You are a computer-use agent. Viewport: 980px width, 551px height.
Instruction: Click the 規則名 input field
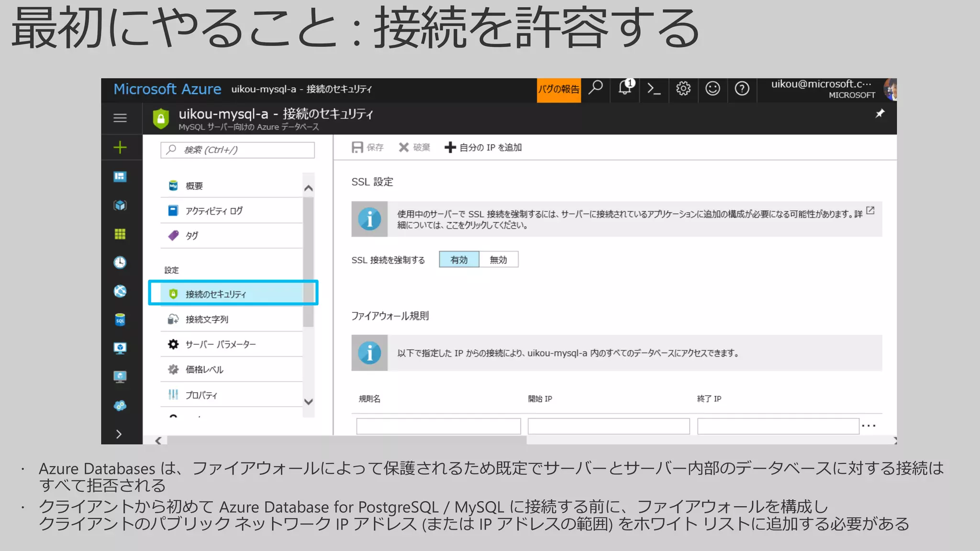pyautogui.click(x=438, y=426)
